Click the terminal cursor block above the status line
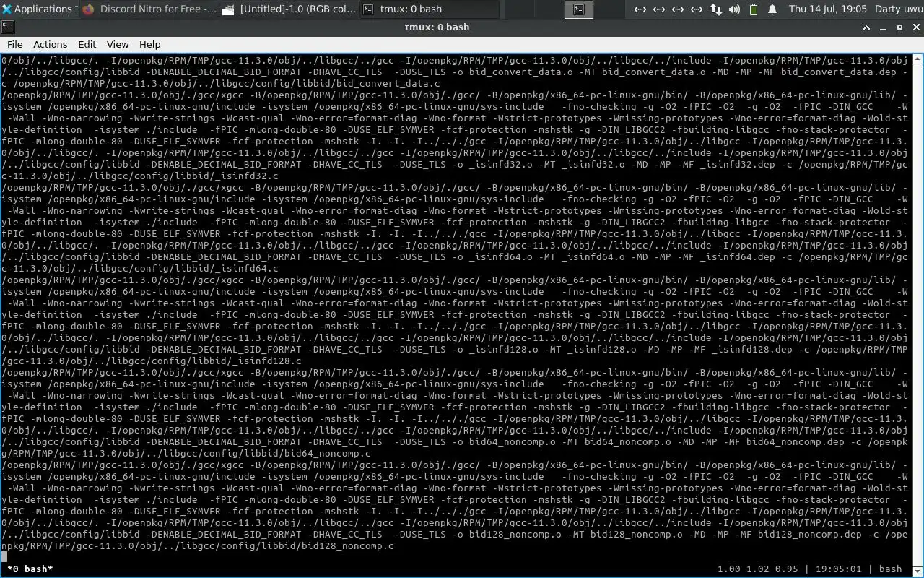The height and width of the screenshot is (578, 924). click(4, 557)
